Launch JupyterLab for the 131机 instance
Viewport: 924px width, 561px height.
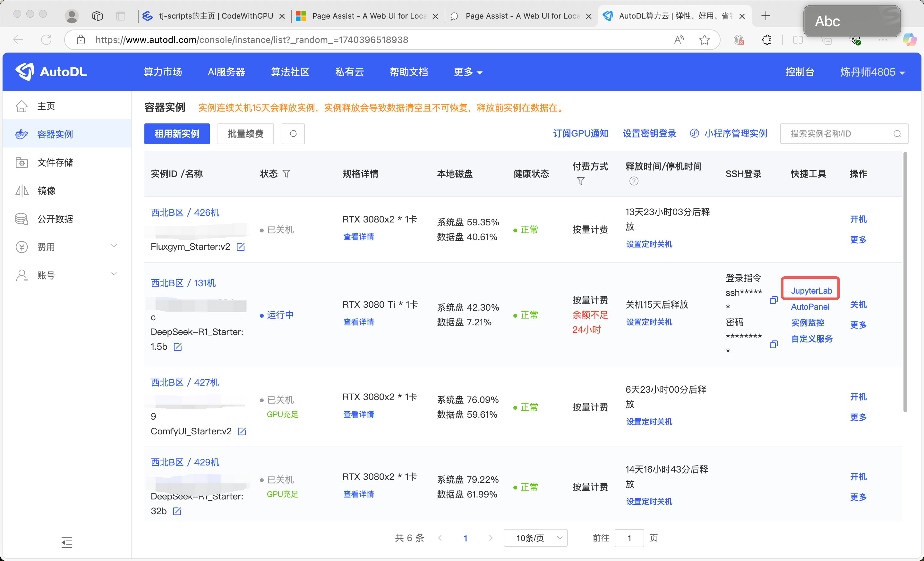[x=811, y=291]
